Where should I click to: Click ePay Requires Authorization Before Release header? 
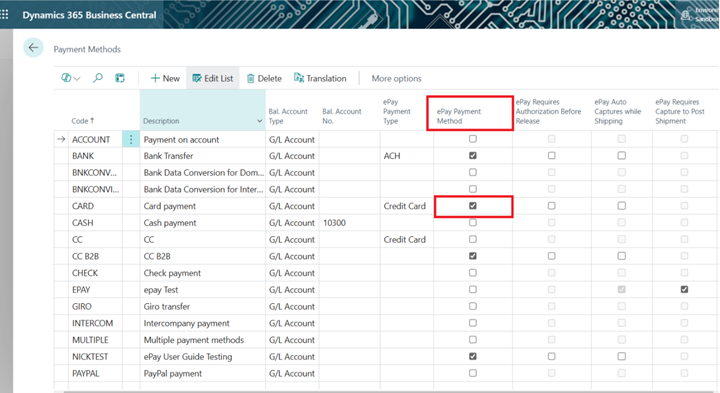click(x=548, y=112)
